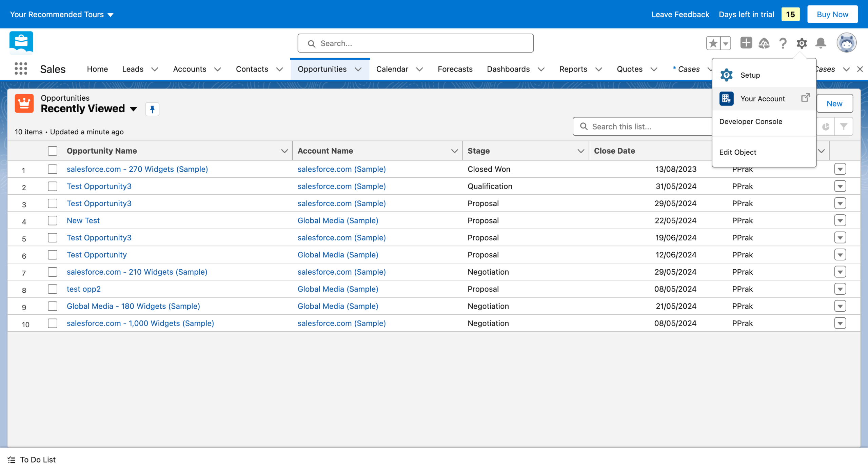This screenshot has height=471, width=868.
Task: Select the Test Opportunity row 6 checkbox
Action: 53,255
